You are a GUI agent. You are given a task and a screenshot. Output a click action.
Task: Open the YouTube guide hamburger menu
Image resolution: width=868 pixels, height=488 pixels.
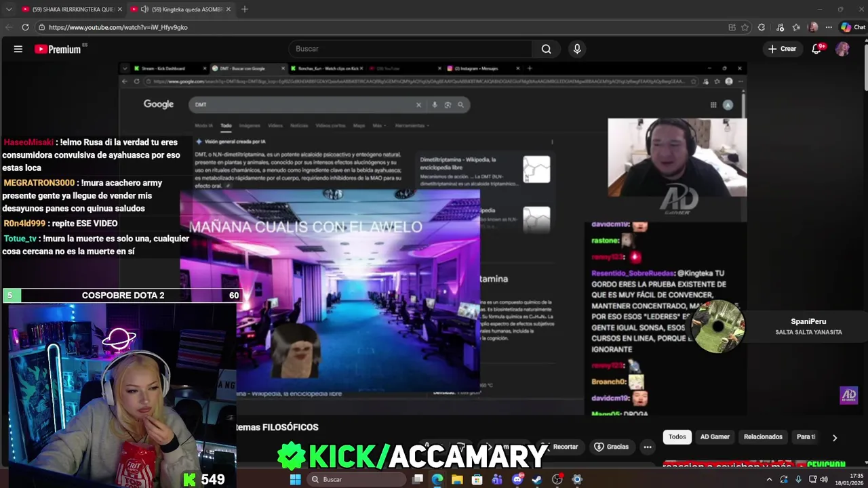(x=18, y=49)
